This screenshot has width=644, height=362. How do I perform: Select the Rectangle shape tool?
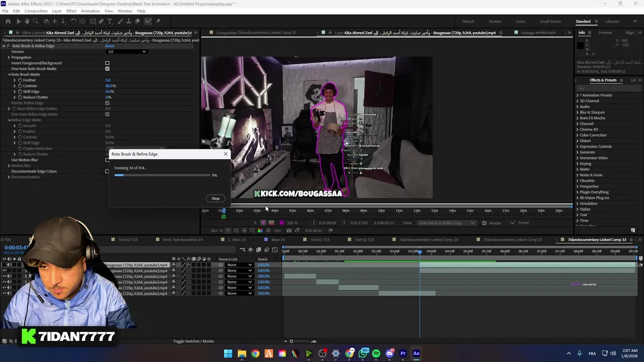click(x=93, y=21)
